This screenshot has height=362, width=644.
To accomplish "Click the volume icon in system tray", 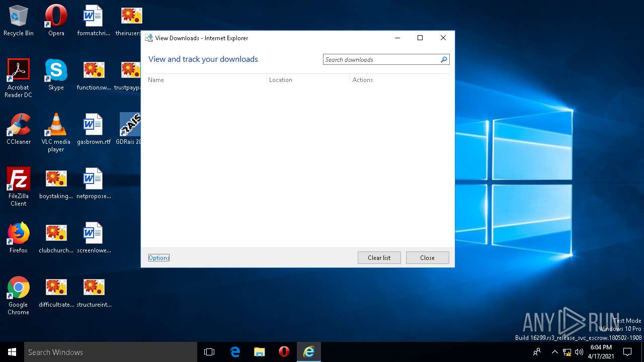I will [579, 352].
